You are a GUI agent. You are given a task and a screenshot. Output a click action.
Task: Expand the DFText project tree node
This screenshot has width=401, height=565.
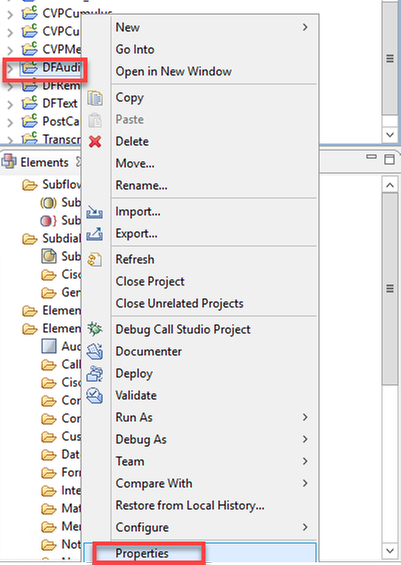10,104
